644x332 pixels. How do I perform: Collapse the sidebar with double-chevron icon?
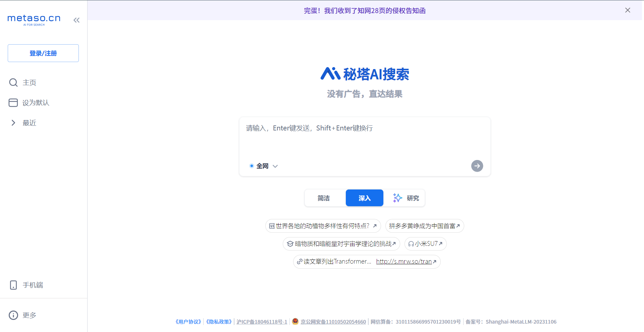(x=76, y=20)
